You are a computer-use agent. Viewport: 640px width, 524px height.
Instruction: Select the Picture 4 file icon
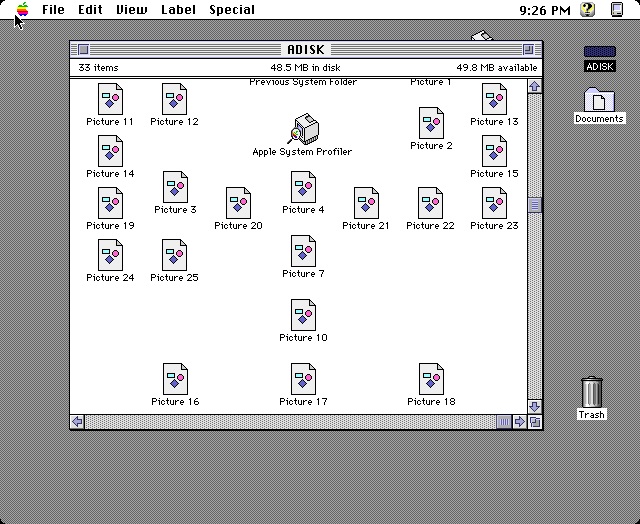coord(303,187)
